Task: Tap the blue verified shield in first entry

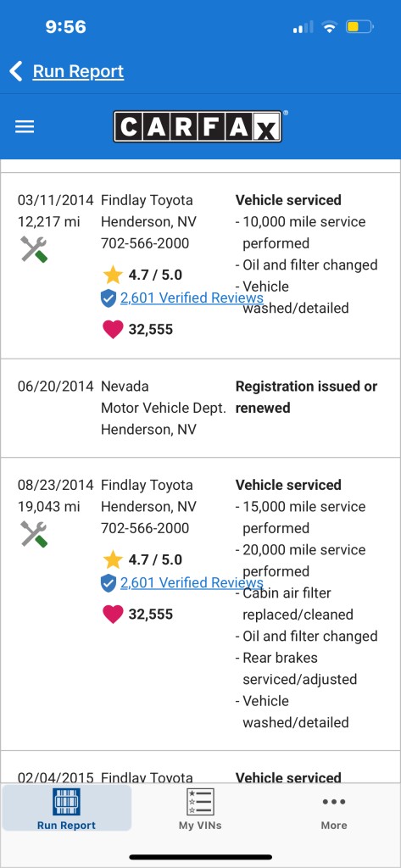Action: pos(109,298)
